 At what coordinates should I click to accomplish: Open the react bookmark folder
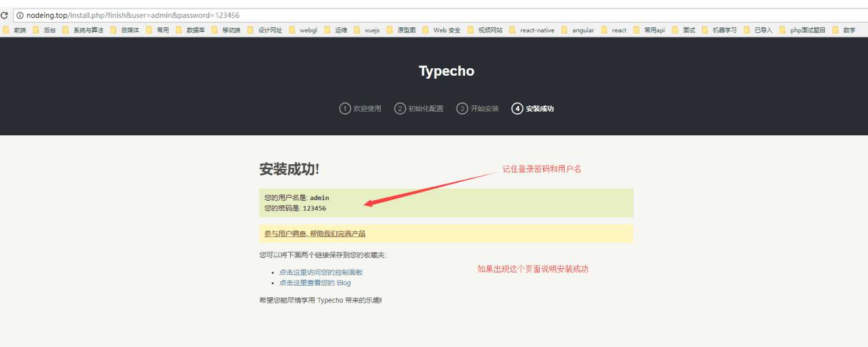(x=614, y=30)
